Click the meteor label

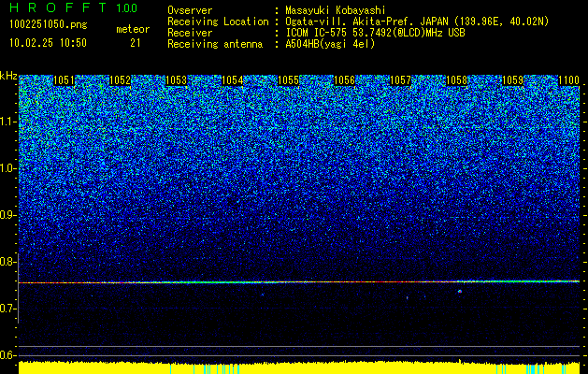(133, 29)
